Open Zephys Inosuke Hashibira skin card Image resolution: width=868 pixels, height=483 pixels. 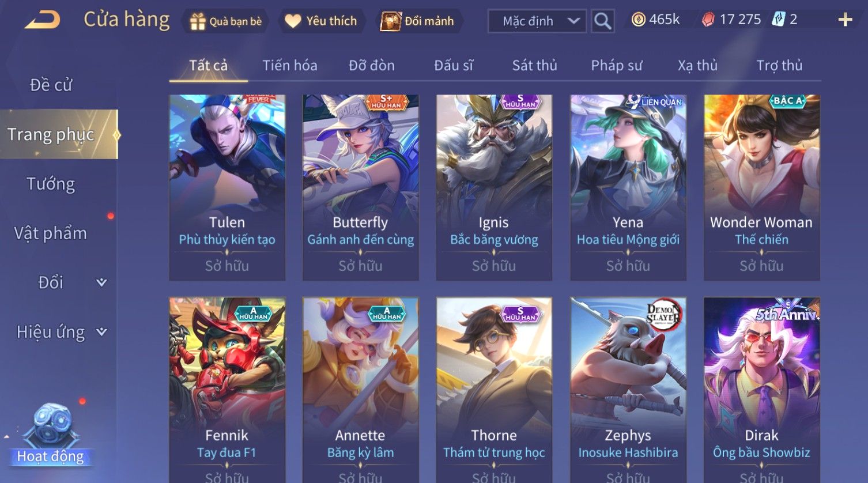[x=628, y=390]
